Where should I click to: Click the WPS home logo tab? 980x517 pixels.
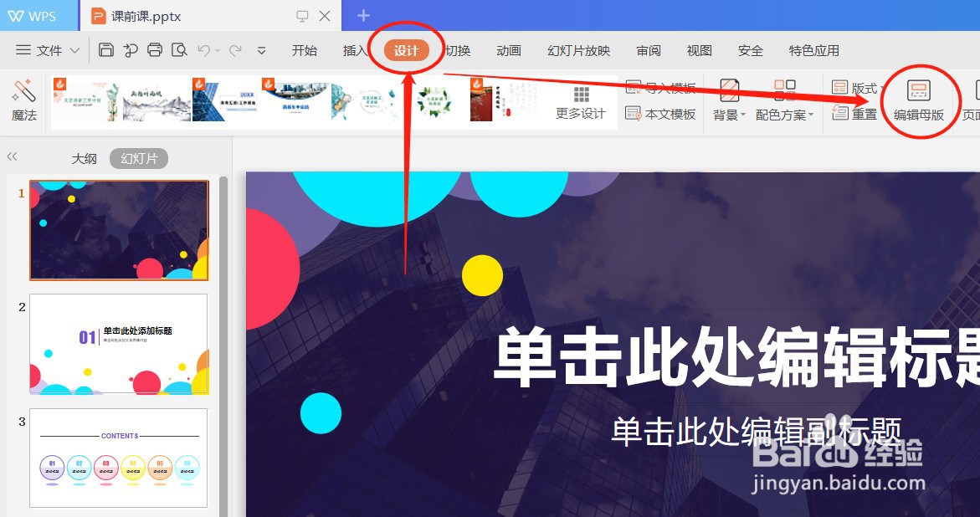33,16
